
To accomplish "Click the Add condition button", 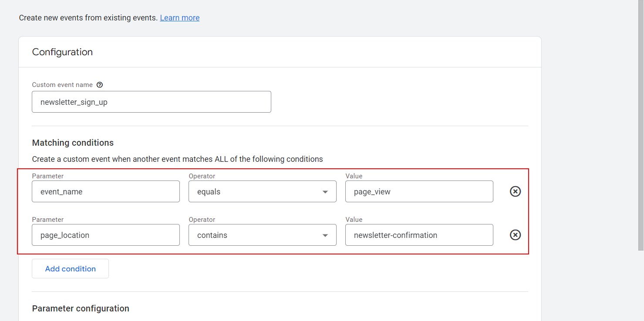I will click(70, 268).
